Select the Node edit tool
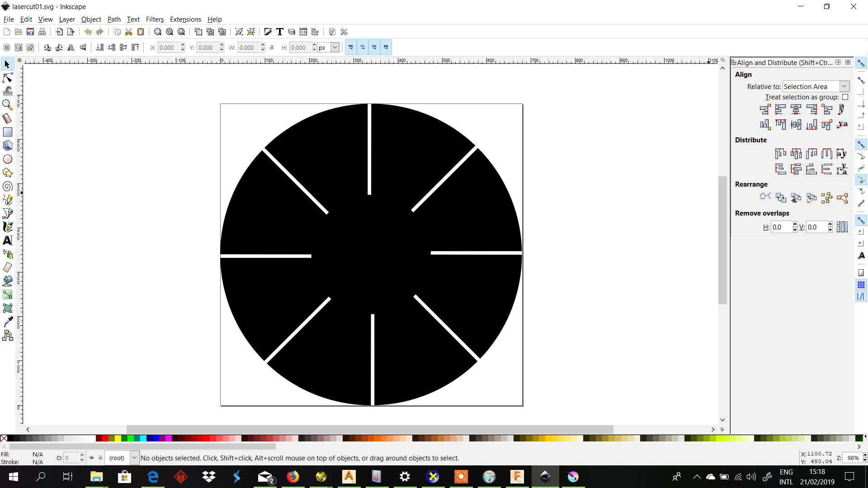The width and height of the screenshot is (868, 488). tap(7, 78)
